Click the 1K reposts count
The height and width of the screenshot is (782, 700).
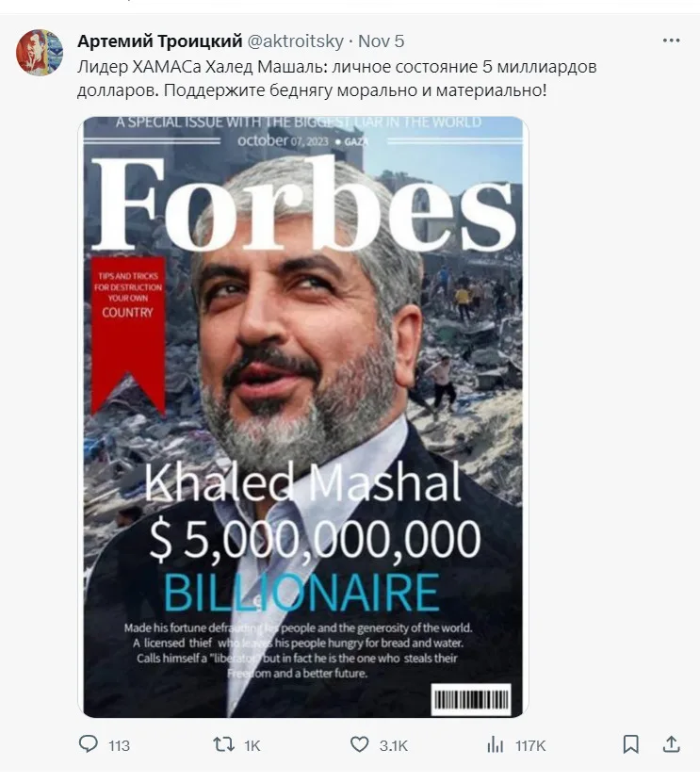(252, 746)
